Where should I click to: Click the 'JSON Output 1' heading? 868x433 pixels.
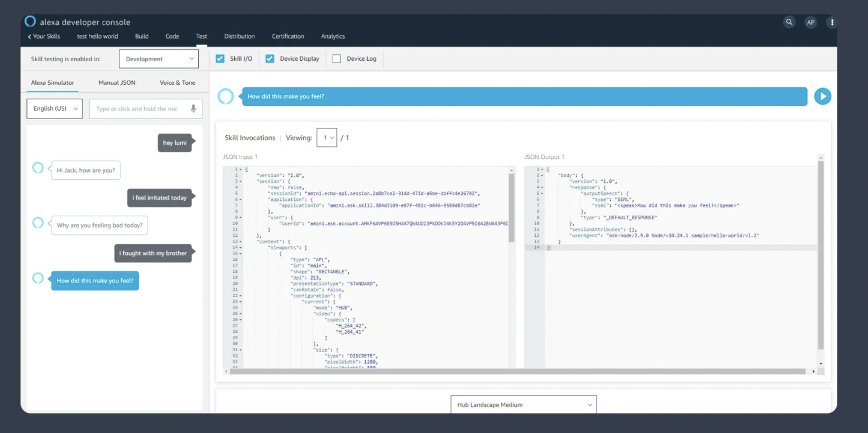[x=544, y=157]
